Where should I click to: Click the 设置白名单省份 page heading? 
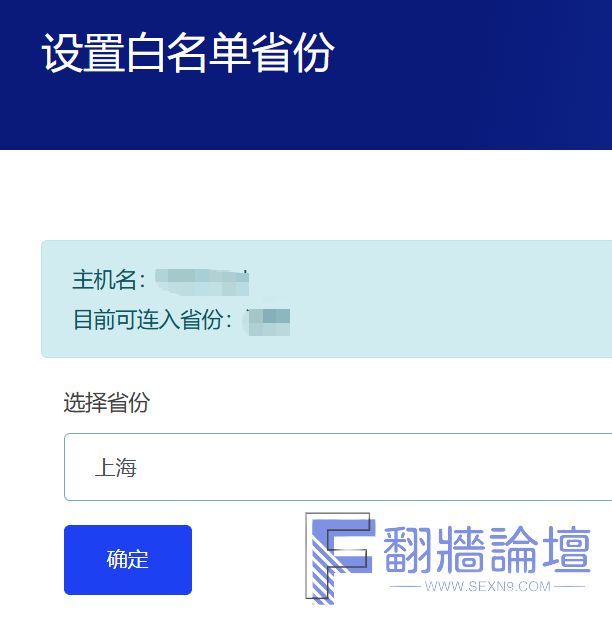point(188,53)
